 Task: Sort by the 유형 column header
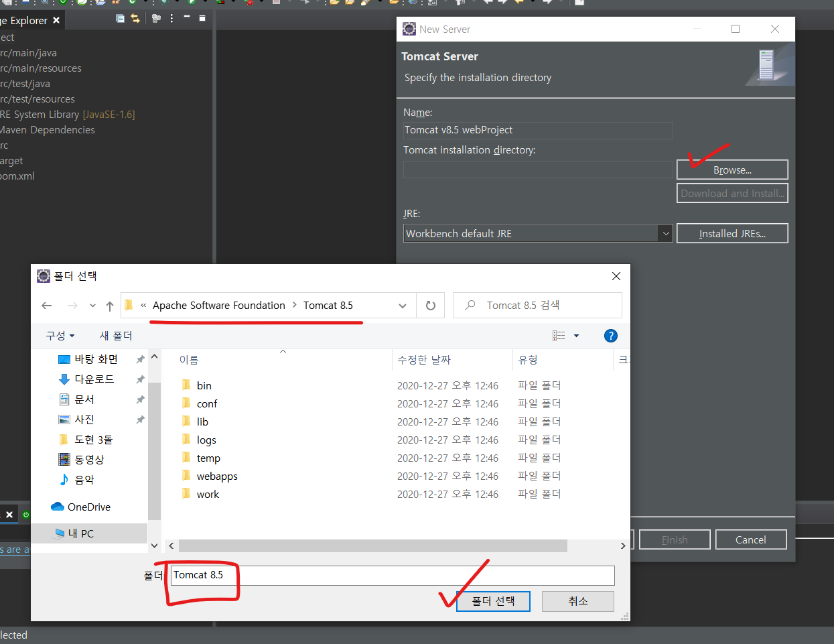coord(563,360)
